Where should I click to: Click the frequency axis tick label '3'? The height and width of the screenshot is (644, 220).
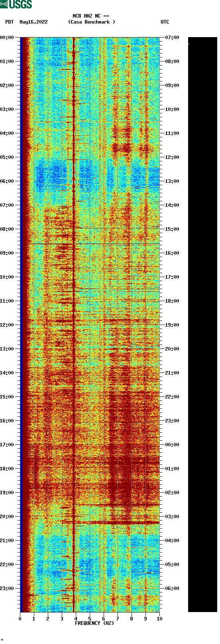62,619
